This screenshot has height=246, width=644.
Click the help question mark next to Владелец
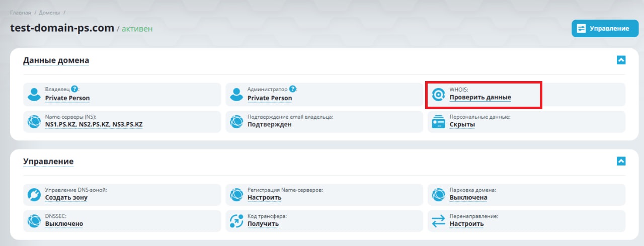pyautogui.click(x=74, y=89)
